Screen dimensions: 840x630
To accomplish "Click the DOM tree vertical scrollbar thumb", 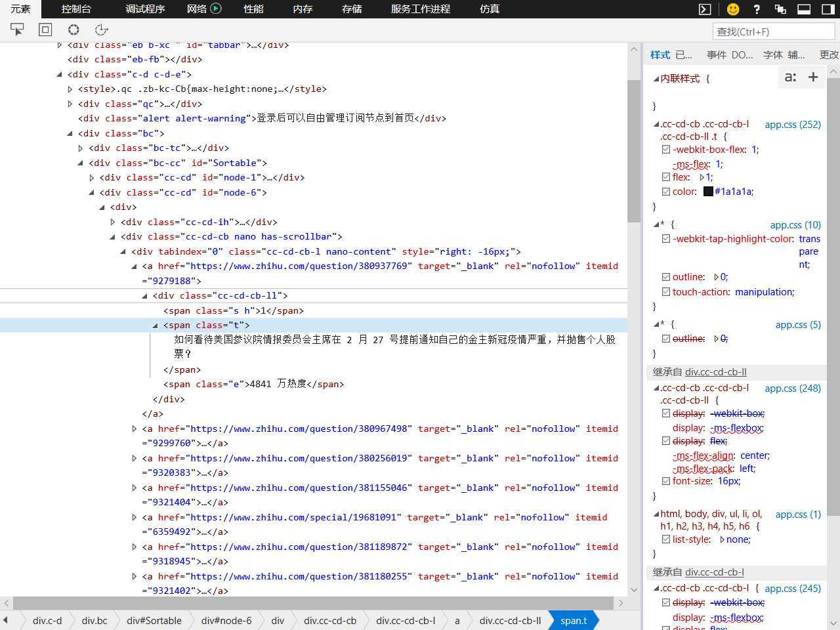I will pos(634,151).
